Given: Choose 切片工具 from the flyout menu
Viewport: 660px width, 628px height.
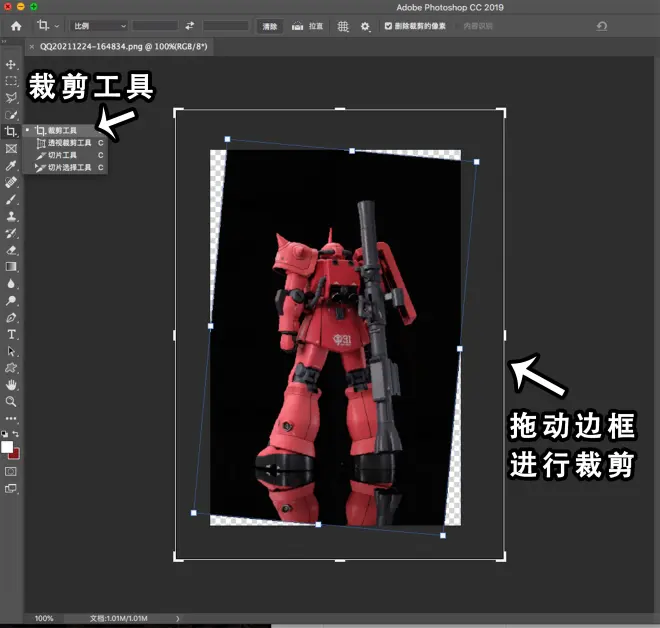Looking at the screenshot, I should (x=62, y=155).
